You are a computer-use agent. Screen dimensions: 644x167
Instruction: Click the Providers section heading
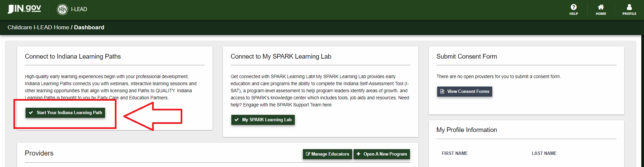click(39, 153)
